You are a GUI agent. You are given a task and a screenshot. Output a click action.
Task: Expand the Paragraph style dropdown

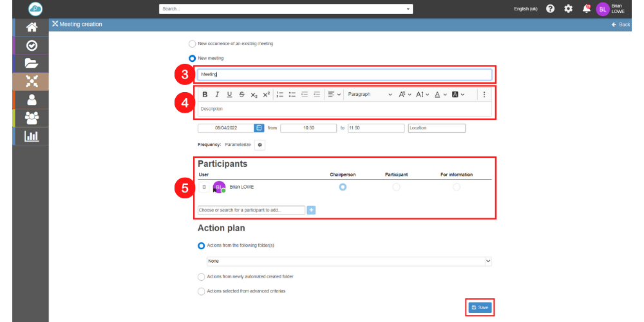pyautogui.click(x=369, y=95)
